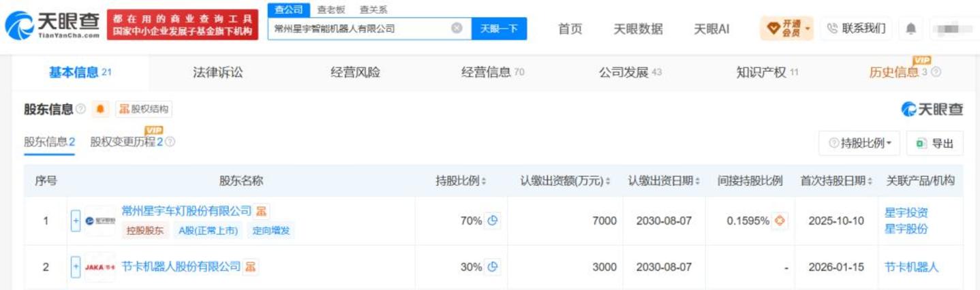Show the help icon beside 股权变更历程
The height and width of the screenshot is (290, 980).
pos(170,142)
